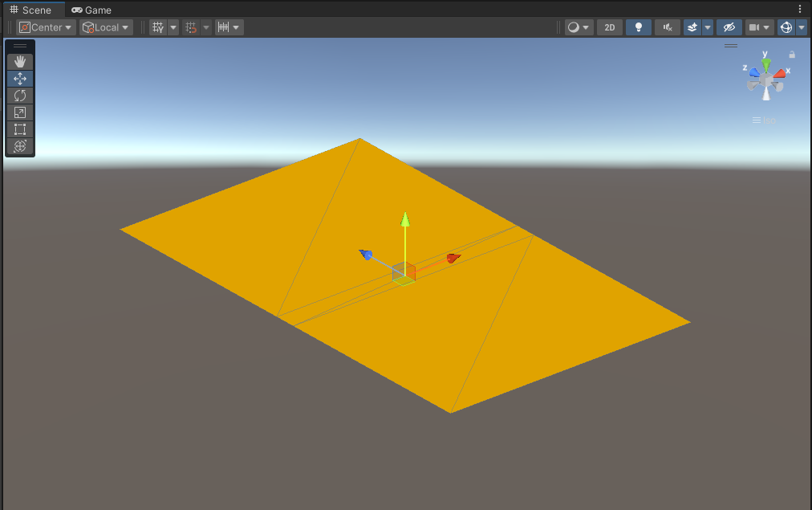This screenshot has width=812, height=510.
Task: Select the Rect Transform tool
Action: [19, 129]
